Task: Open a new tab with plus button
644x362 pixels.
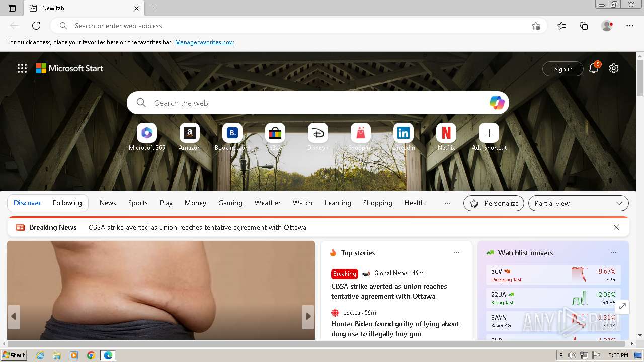Action: (x=153, y=8)
